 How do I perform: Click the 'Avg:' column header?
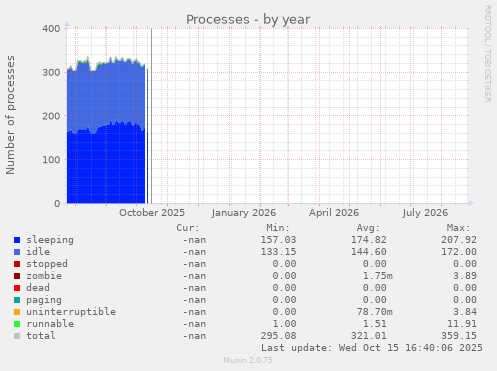click(x=368, y=228)
